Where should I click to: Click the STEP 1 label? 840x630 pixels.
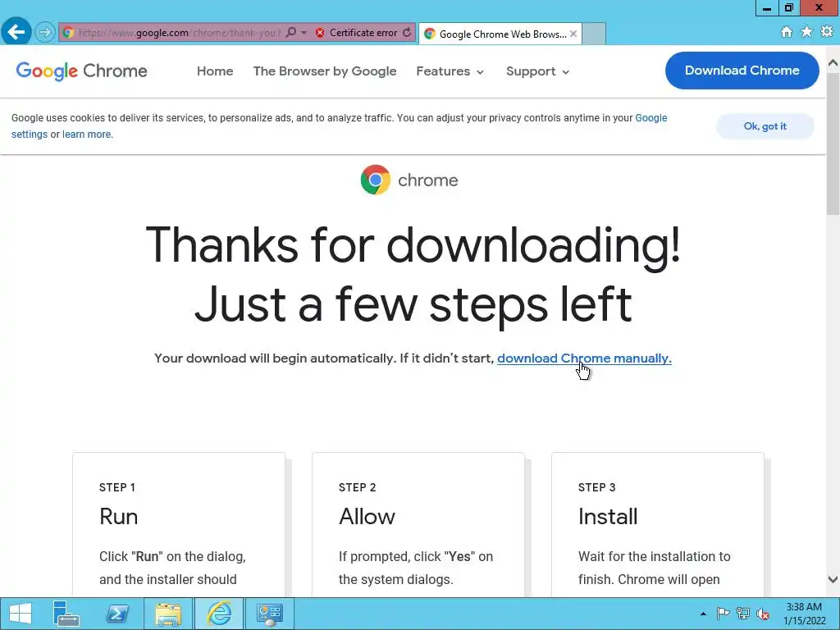(117, 487)
